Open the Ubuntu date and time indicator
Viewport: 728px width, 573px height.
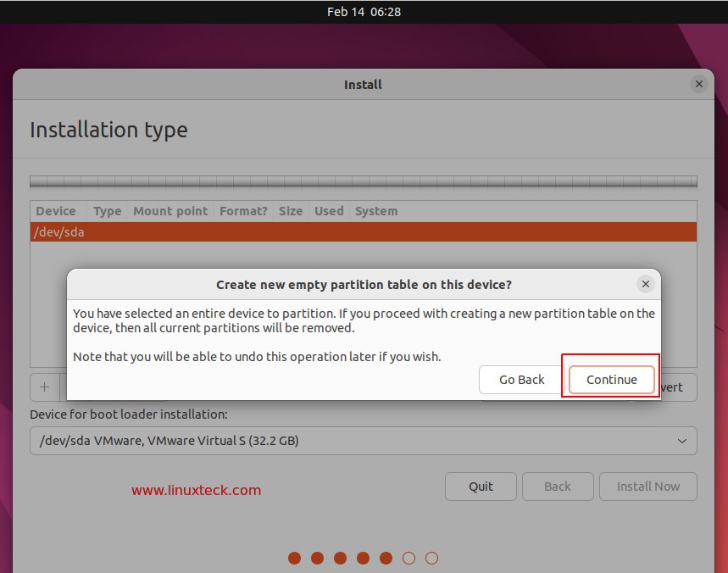tap(364, 12)
